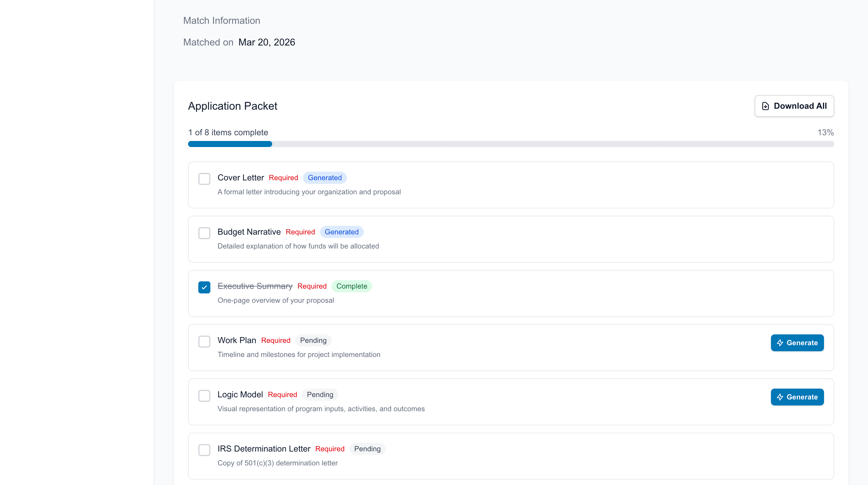868x485 pixels.
Task: Generate the Work Plan document
Action: (797, 343)
